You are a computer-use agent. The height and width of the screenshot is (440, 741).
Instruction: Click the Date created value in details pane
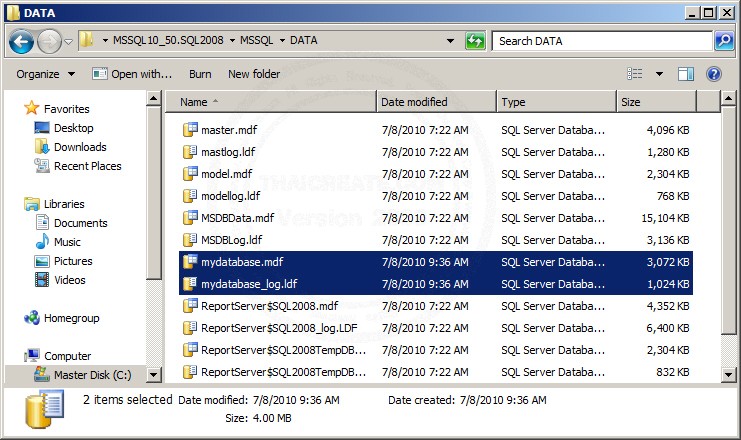[503, 400]
